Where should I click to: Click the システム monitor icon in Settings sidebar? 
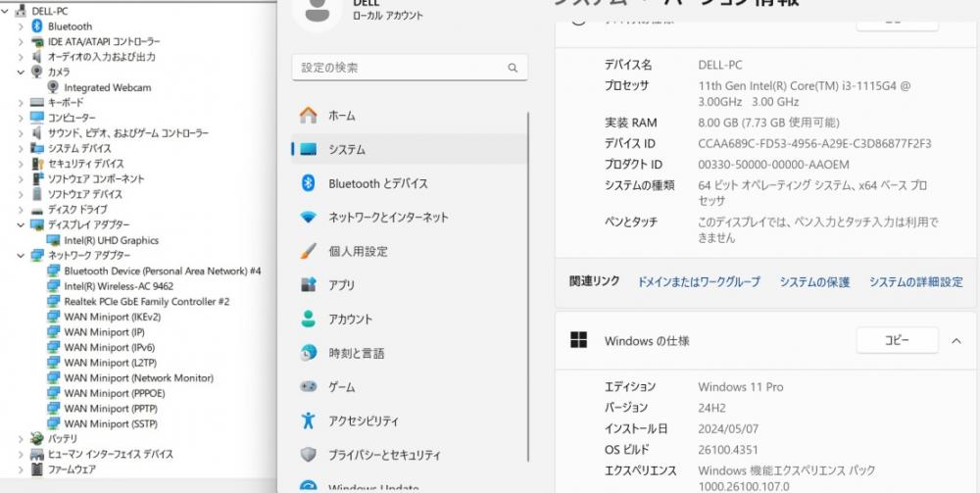pos(308,149)
